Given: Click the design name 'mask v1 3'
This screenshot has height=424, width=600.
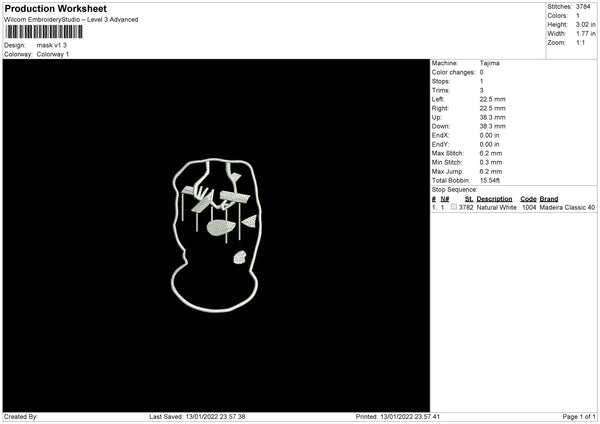Looking at the screenshot, I should [52, 45].
